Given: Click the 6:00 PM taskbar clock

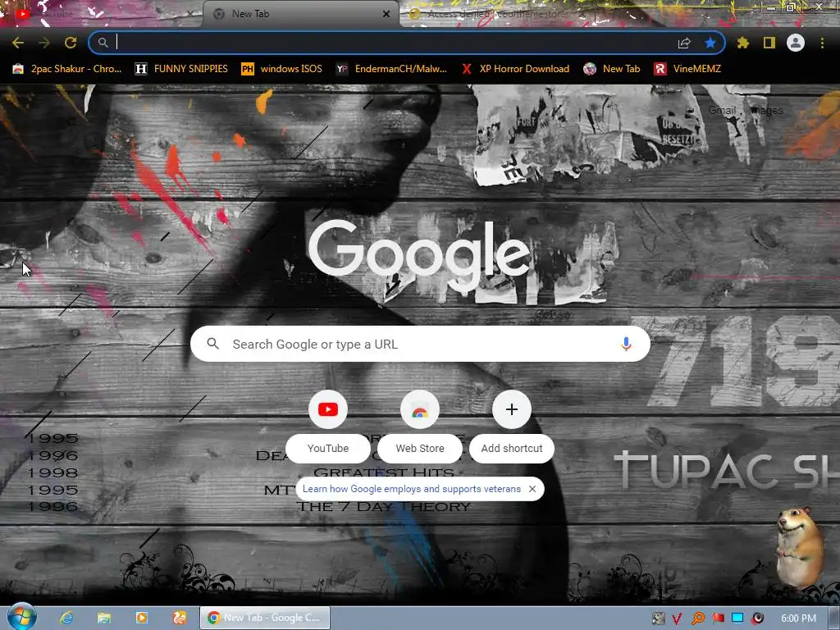Looking at the screenshot, I should (798, 619).
